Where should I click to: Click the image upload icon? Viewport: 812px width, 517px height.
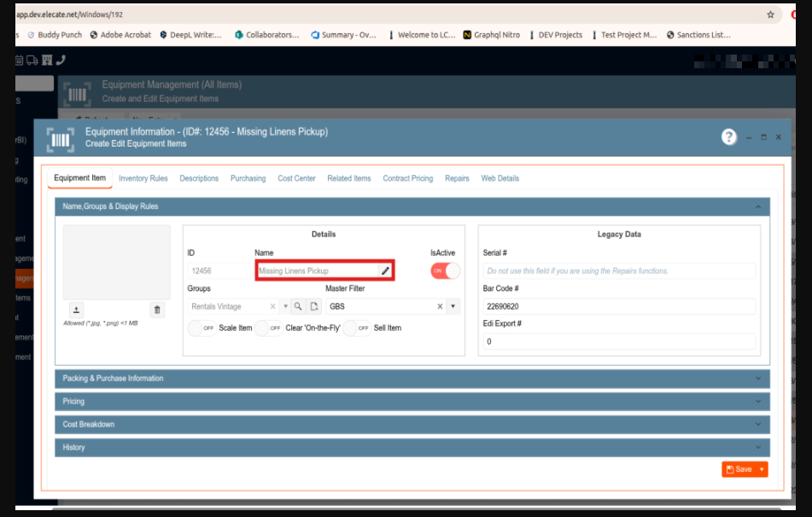[x=76, y=310]
